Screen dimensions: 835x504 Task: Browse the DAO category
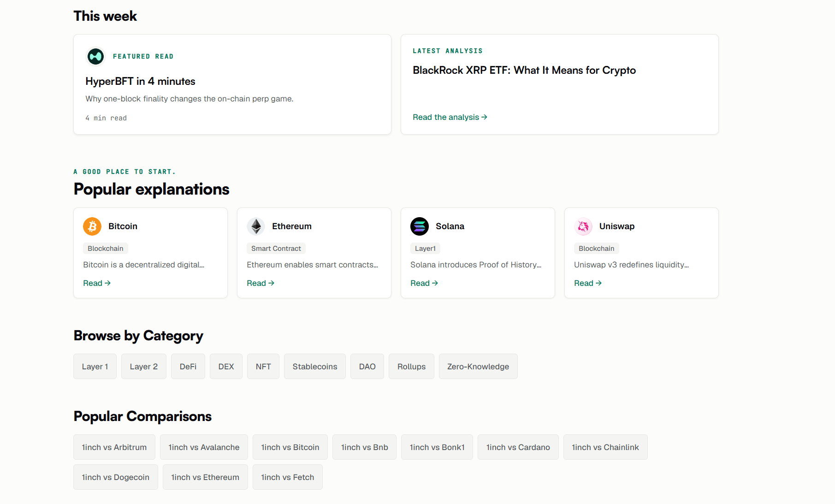coord(367,367)
